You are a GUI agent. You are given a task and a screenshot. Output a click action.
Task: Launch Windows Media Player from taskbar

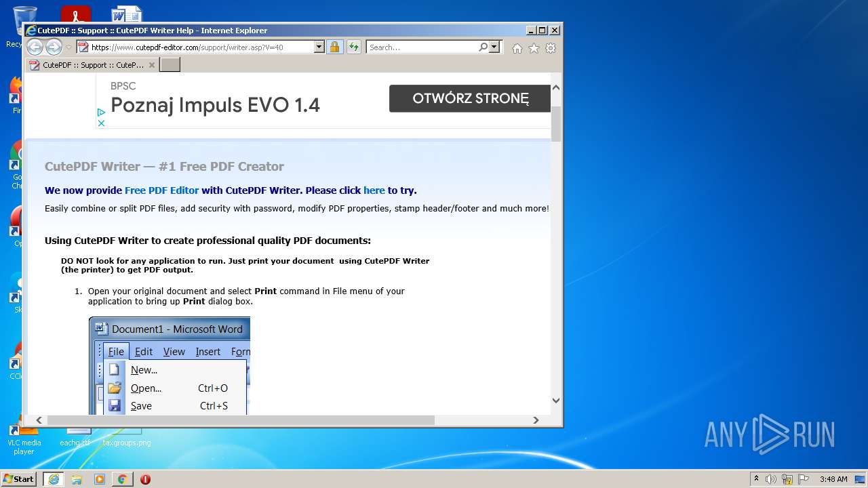pyautogui.click(x=100, y=479)
